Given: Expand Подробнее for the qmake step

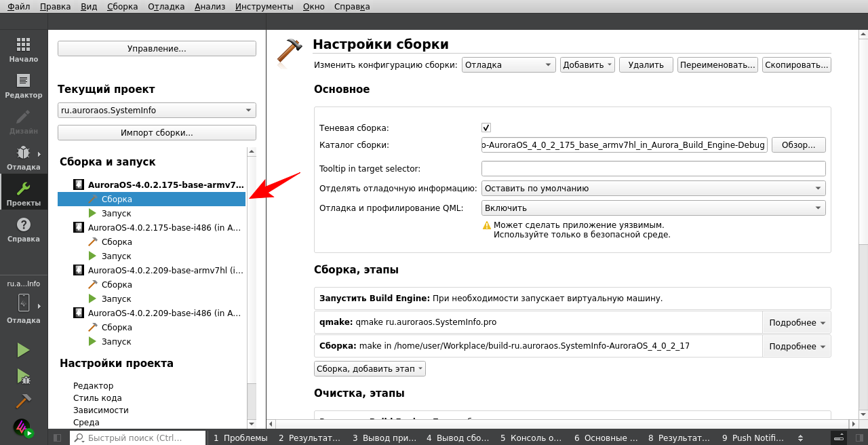Looking at the screenshot, I should (797, 322).
